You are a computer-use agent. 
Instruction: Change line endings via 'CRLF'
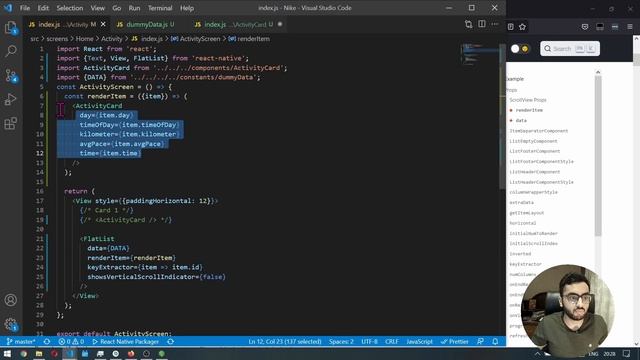392,342
